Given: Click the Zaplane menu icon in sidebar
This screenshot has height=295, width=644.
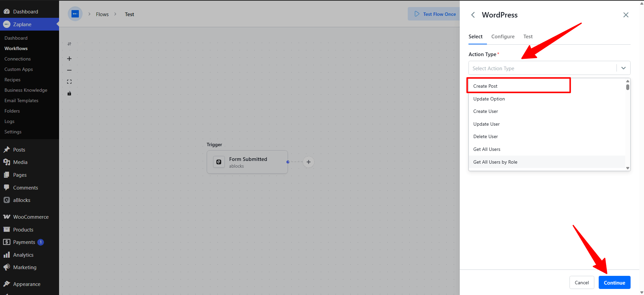Looking at the screenshot, I should click(7, 24).
